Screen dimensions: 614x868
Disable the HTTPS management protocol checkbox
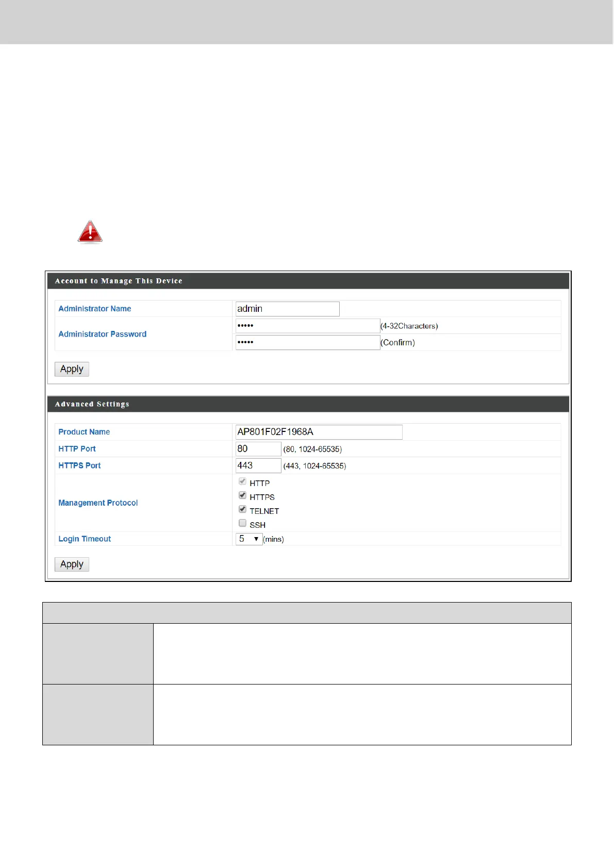pos(242,495)
